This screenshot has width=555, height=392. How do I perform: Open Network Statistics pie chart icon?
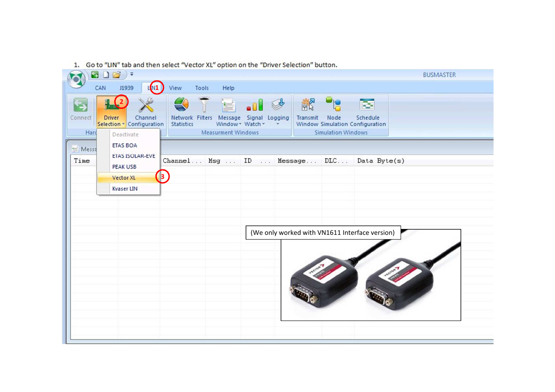tap(182, 105)
